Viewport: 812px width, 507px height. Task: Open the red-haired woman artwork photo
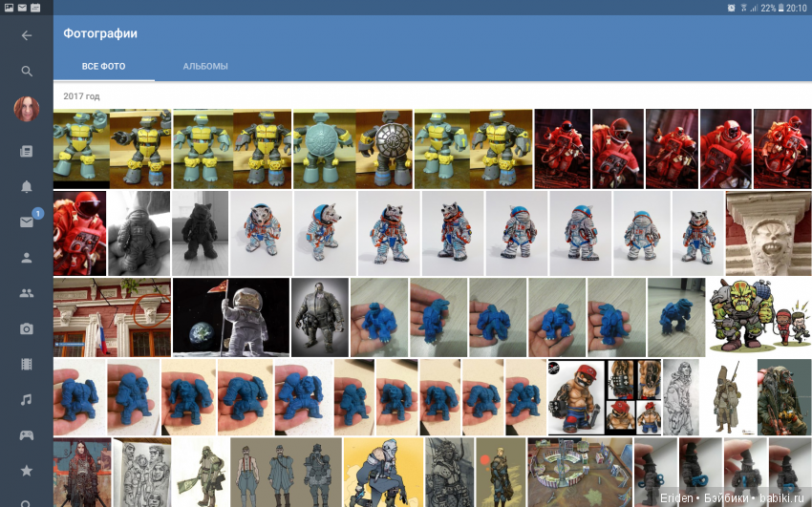[x=82, y=472]
